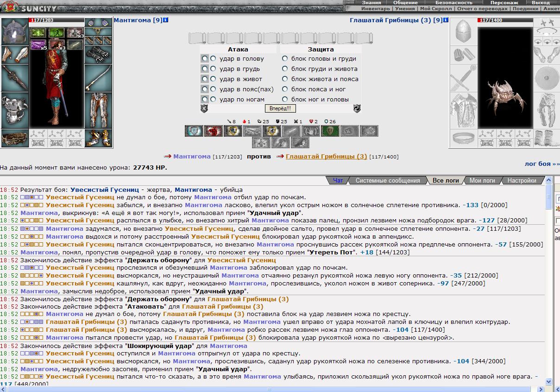The width and height of the screenshot is (560, 392).
Task: Open the Персонаж top menu
Action: 504,3
